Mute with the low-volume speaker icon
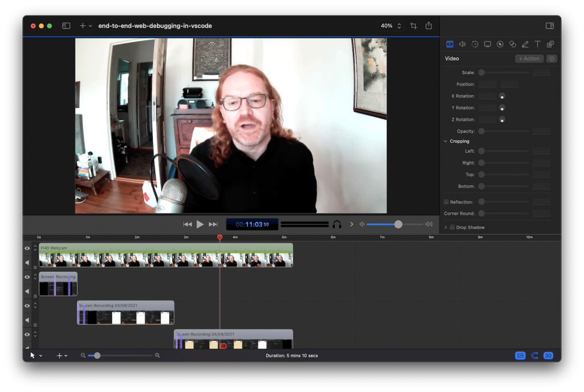Viewport: 584px width, 392px height. tap(362, 224)
